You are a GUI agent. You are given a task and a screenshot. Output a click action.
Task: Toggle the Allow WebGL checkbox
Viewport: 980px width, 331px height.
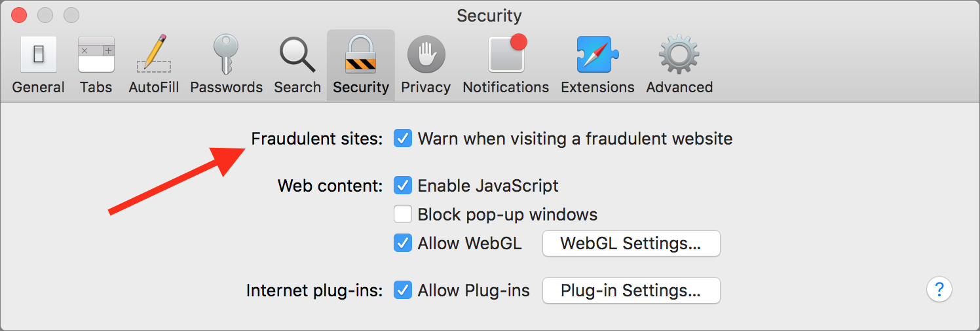[x=403, y=243]
